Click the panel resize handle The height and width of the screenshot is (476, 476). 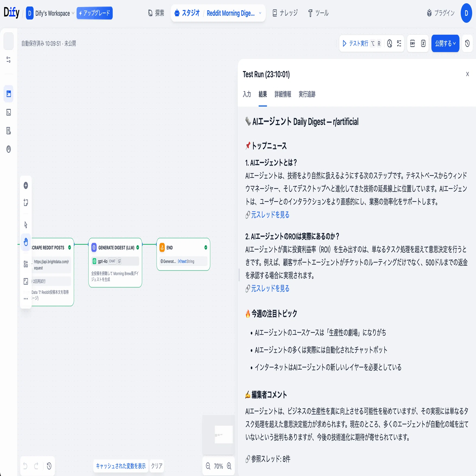239,275
